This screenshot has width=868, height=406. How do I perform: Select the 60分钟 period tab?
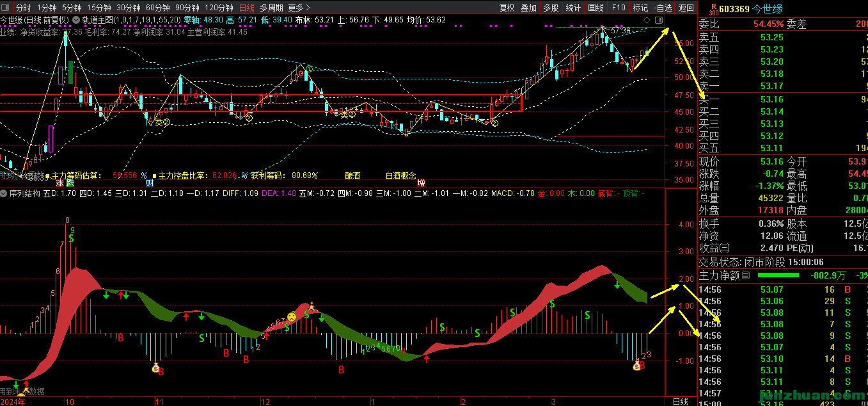(x=157, y=8)
